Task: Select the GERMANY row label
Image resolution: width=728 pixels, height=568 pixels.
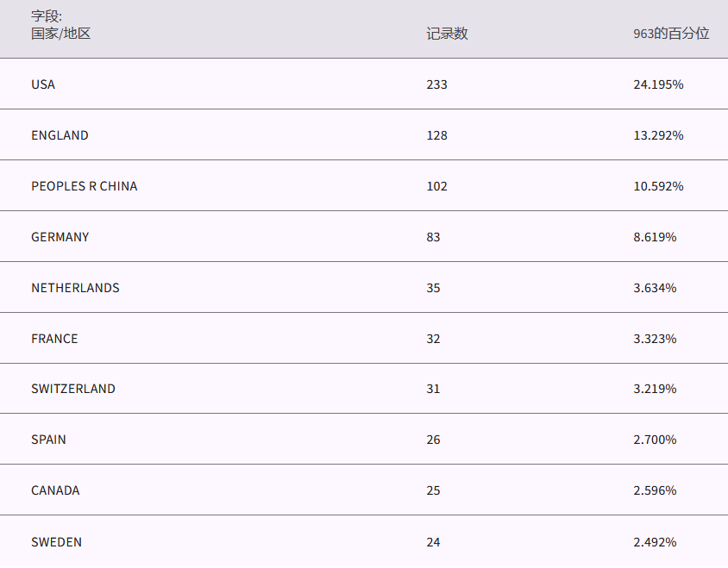Action: pyautogui.click(x=60, y=237)
